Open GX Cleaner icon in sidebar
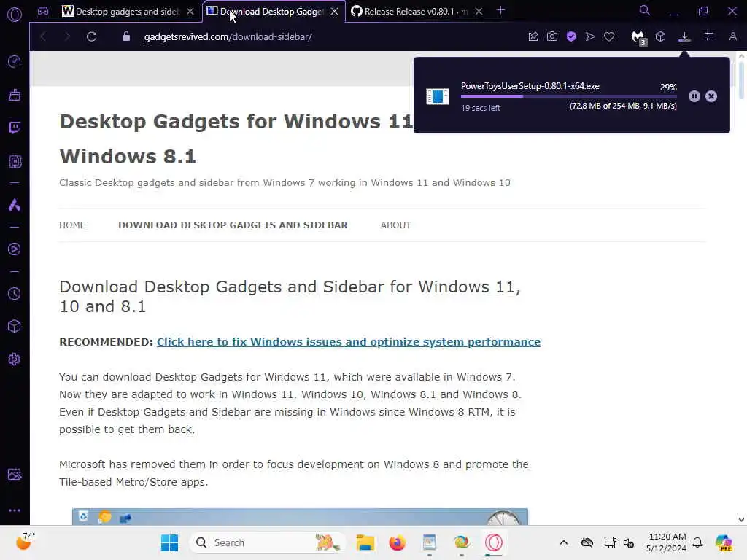The height and width of the screenshot is (560, 747). (15, 95)
